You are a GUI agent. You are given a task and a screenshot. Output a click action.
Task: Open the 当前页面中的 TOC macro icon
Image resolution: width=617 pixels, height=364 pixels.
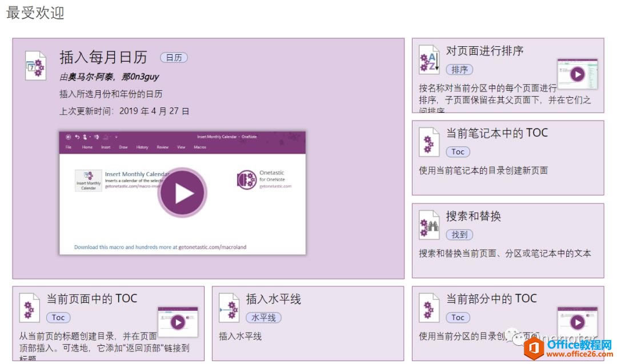pyautogui.click(x=29, y=307)
